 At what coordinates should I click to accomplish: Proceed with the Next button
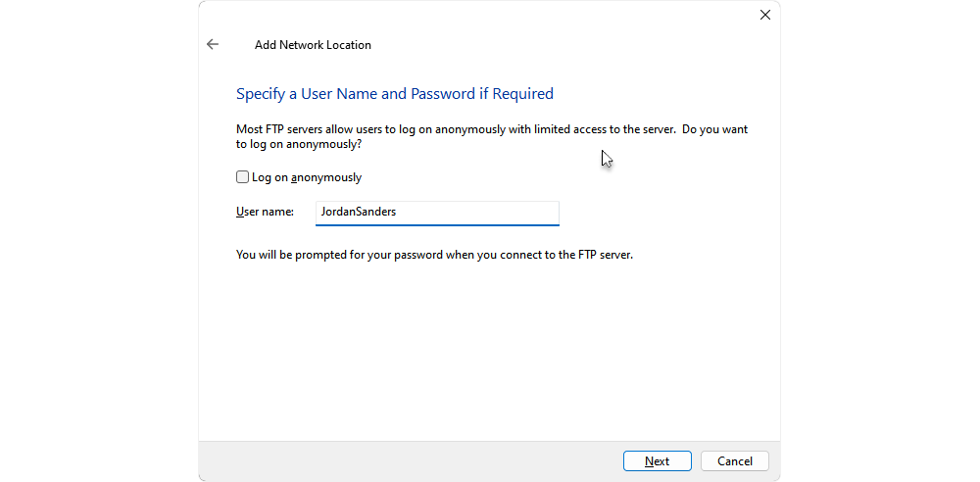pos(658,461)
